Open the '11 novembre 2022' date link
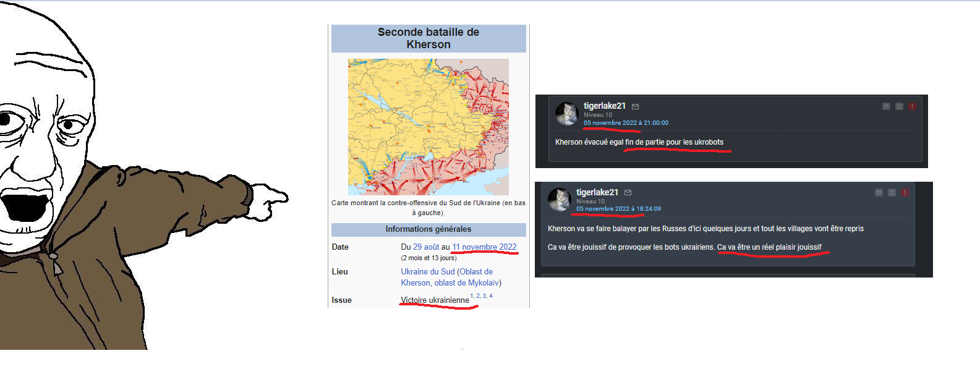This screenshot has height=369, width=980. 484,247
